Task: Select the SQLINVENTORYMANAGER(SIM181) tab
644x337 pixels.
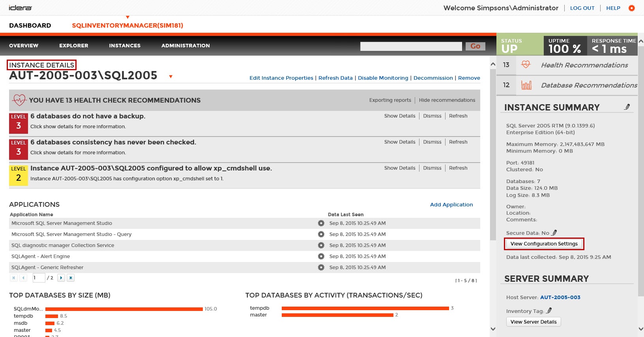Action: [127, 26]
